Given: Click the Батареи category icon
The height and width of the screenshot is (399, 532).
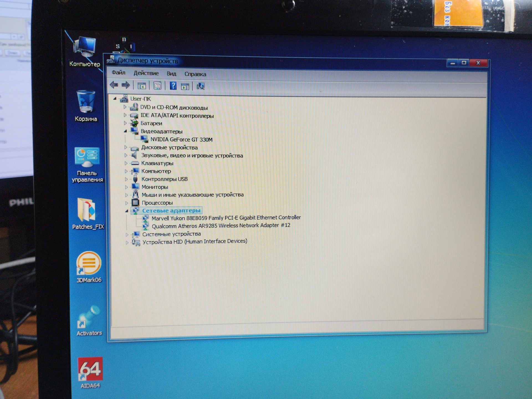Looking at the screenshot, I should point(134,123).
